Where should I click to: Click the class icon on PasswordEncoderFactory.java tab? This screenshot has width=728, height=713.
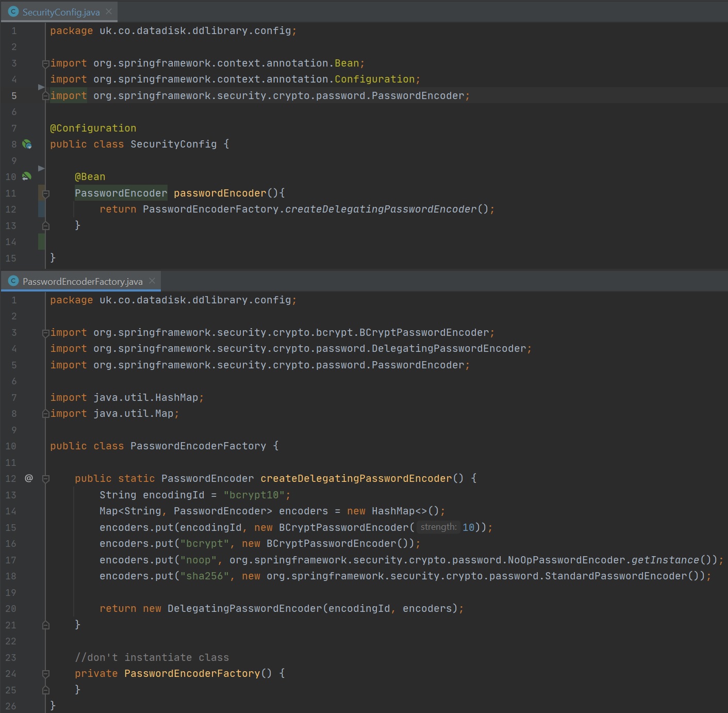[14, 281]
